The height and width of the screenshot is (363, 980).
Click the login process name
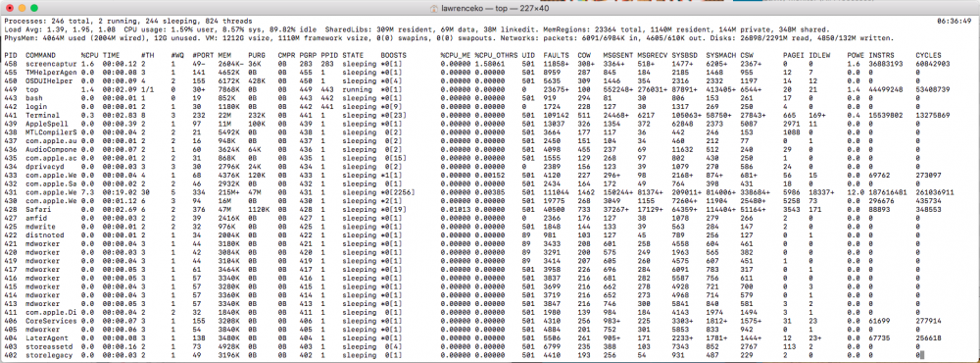[x=35, y=106]
